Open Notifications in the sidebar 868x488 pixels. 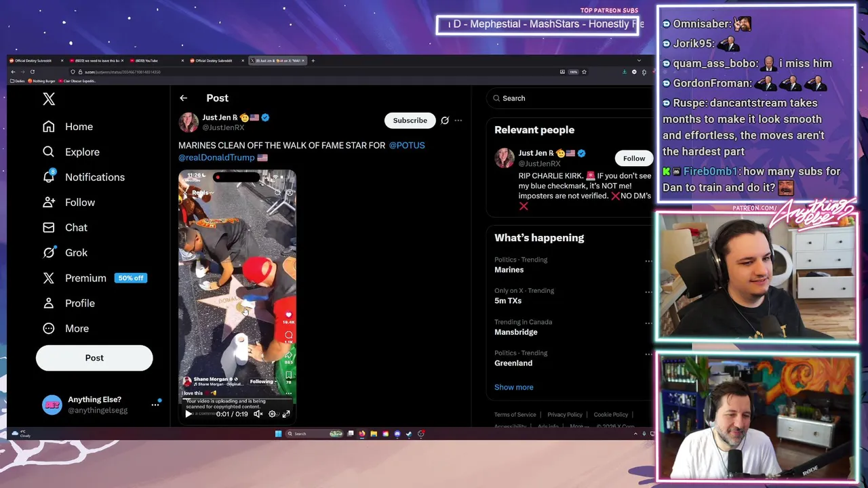83,177
